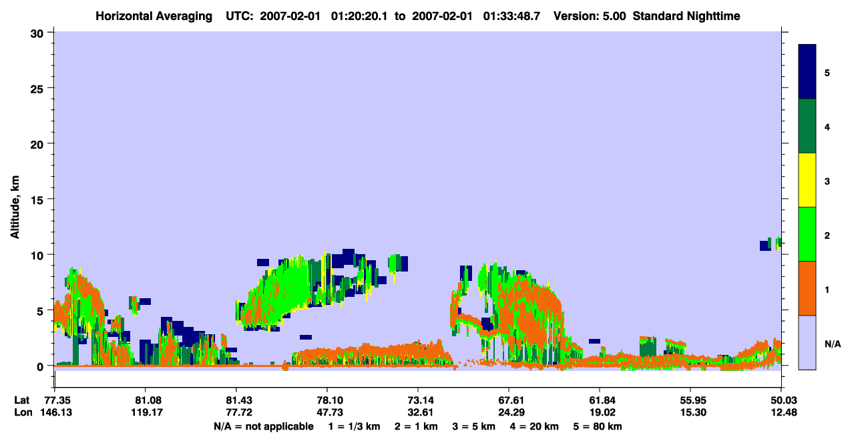The height and width of the screenshot is (445, 868).
Task: Click the '5 = 80 km' caption
Action: (x=598, y=426)
